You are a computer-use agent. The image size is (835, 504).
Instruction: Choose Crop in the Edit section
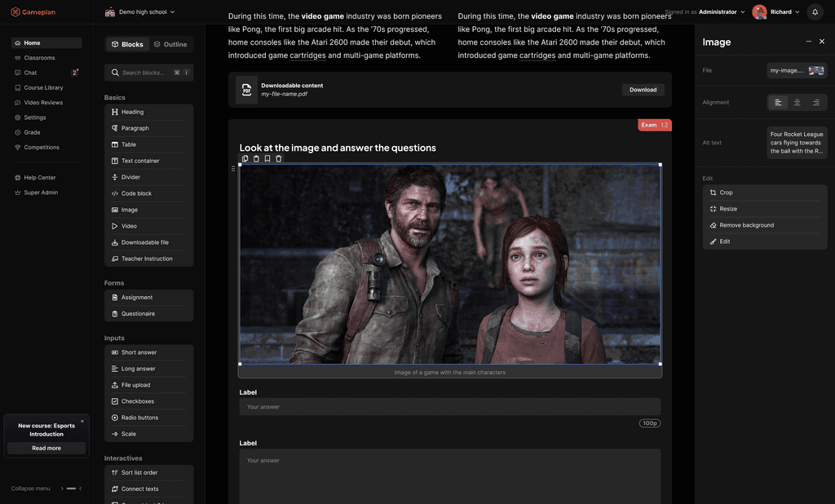765,192
